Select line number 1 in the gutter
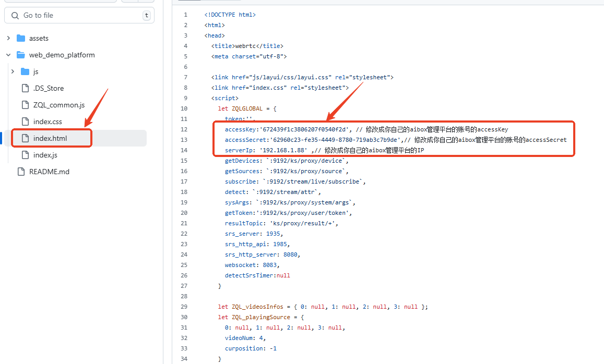604x364 pixels. tap(185, 15)
